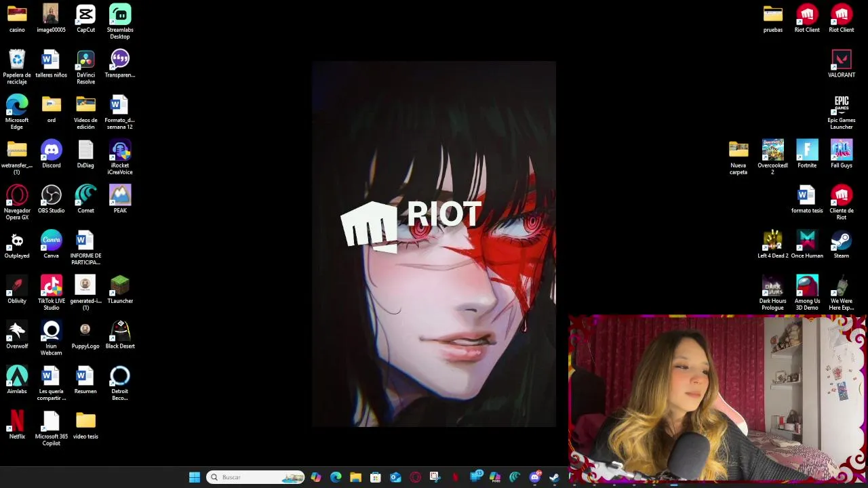Click the Buscar taskbar search field
The width and height of the screenshot is (868, 488).
255,477
